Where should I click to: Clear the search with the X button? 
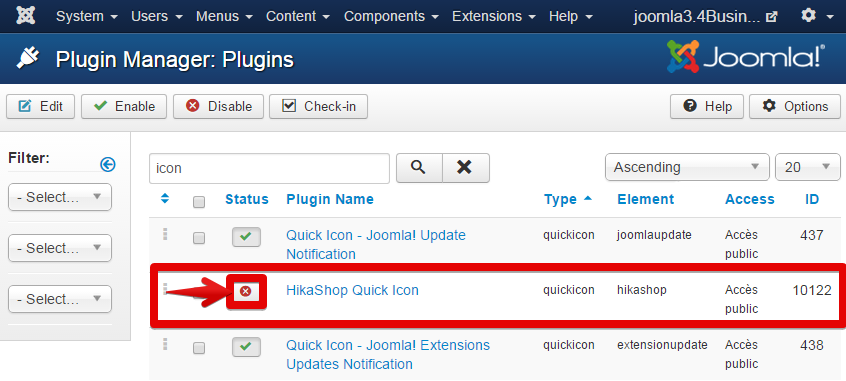point(466,168)
